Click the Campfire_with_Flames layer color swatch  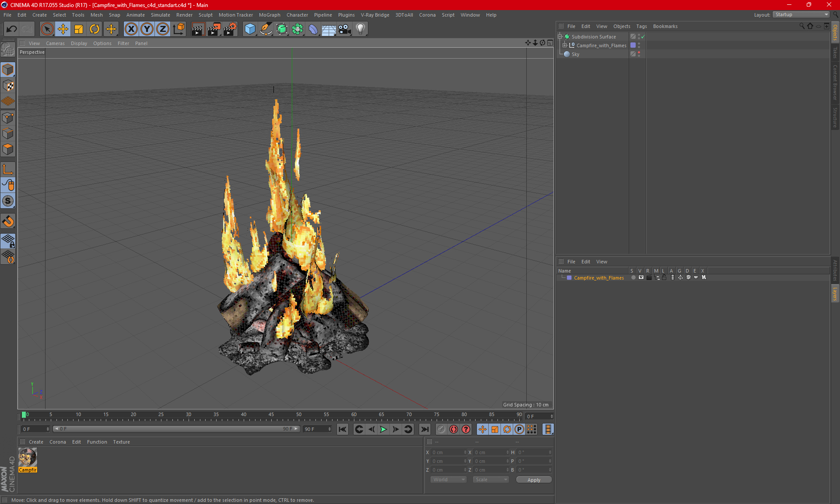point(569,278)
